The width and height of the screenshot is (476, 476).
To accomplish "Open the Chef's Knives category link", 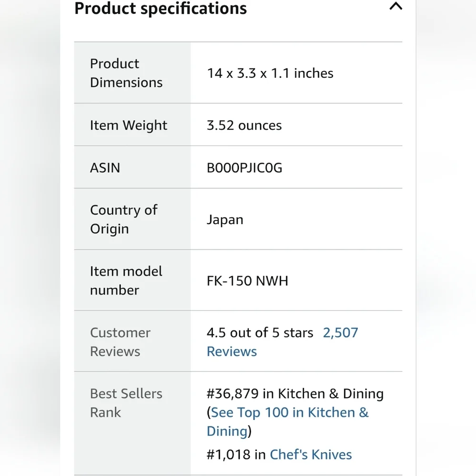I will (x=310, y=455).
